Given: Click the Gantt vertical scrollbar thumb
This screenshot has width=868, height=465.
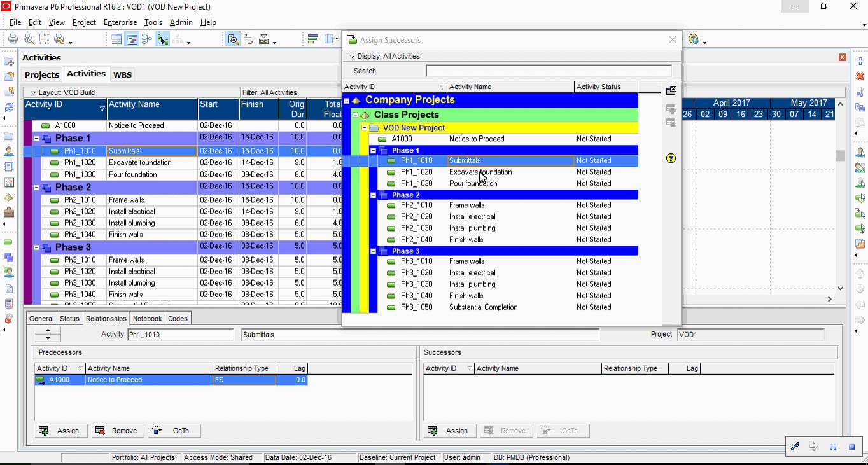Looking at the screenshot, I should (840, 156).
